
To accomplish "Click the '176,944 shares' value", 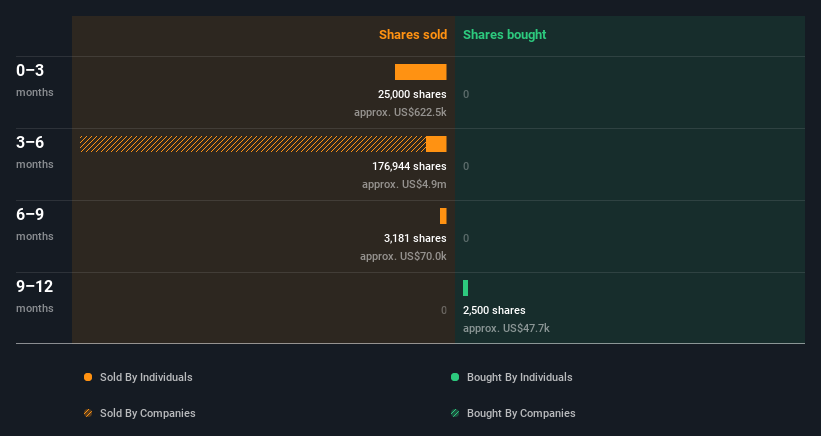I will tap(409, 166).
